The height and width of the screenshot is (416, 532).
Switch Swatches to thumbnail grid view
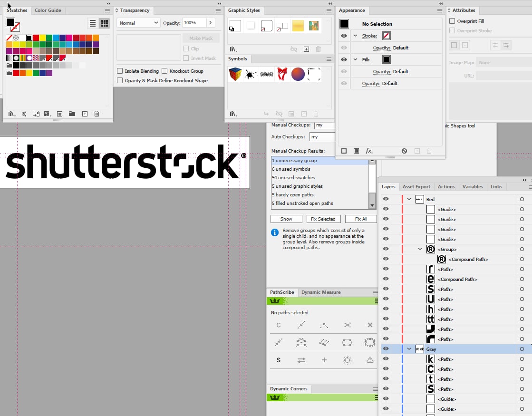[105, 23]
